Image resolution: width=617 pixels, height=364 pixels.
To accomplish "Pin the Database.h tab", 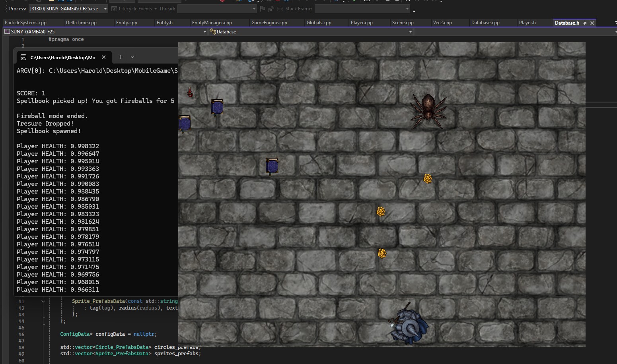I will tap(585, 23).
